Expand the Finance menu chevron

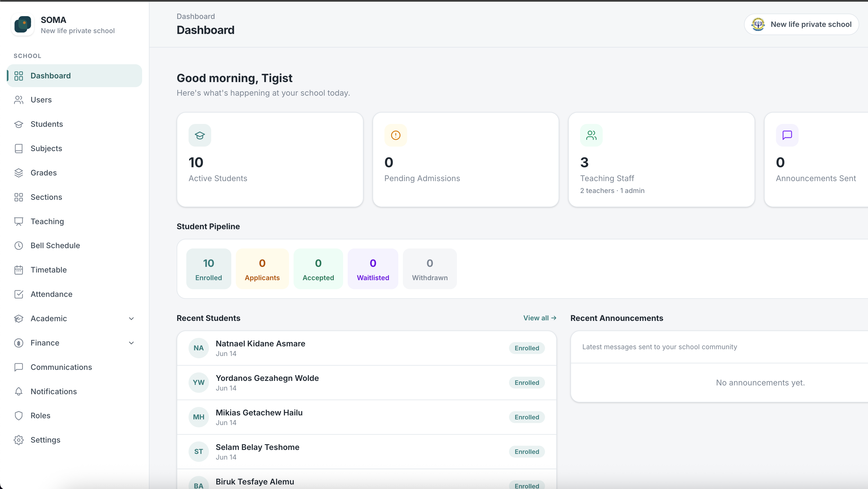point(131,343)
